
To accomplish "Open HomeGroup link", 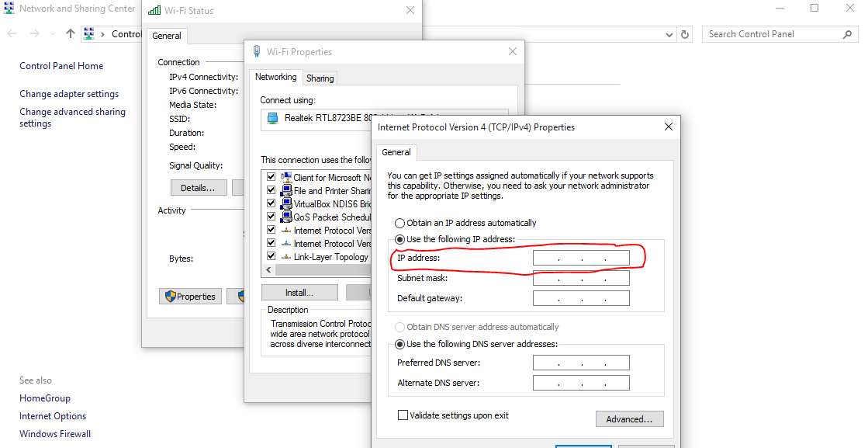I will tap(45, 398).
